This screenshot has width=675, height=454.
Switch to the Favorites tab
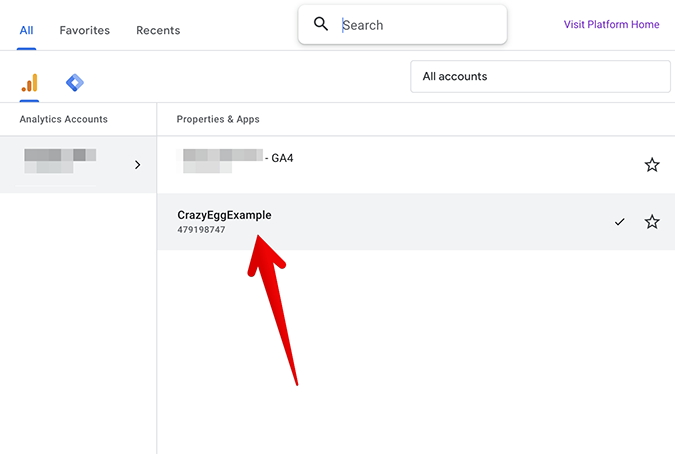[x=84, y=30]
